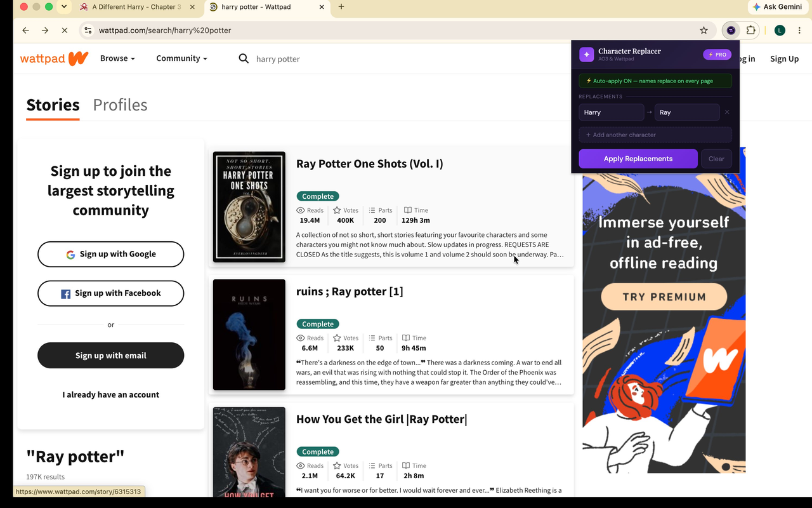
Task: Open the Character Replacer extension icon
Action: 731,30
